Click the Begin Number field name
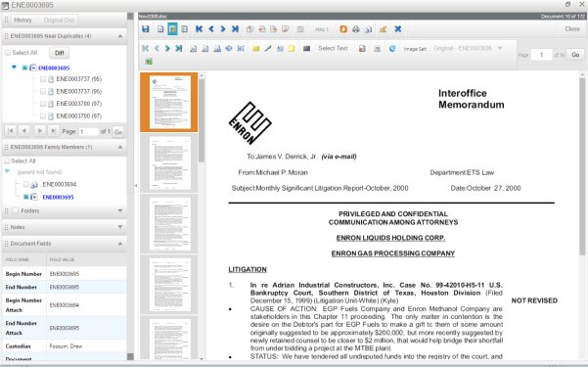This screenshot has width=588, height=367. (x=23, y=274)
